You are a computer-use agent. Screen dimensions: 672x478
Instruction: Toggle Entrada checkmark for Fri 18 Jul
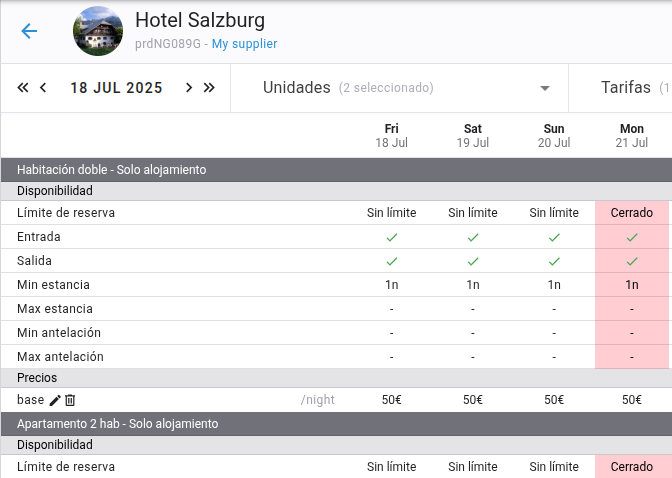(x=392, y=237)
